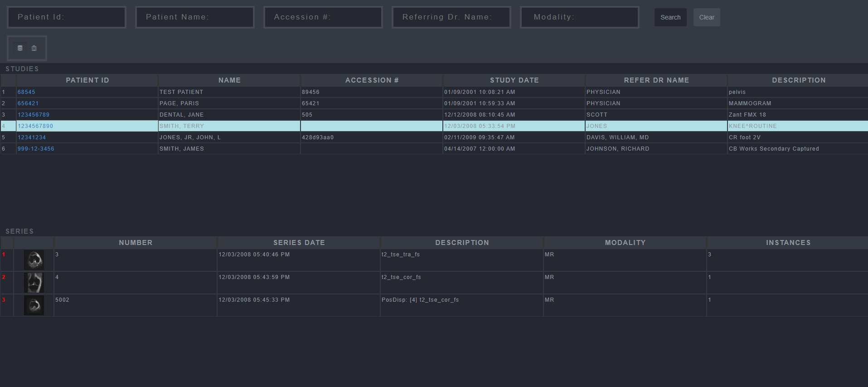The image size is (868, 387).
Task: Sort series by Modality column header
Action: click(x=625, y=243)
